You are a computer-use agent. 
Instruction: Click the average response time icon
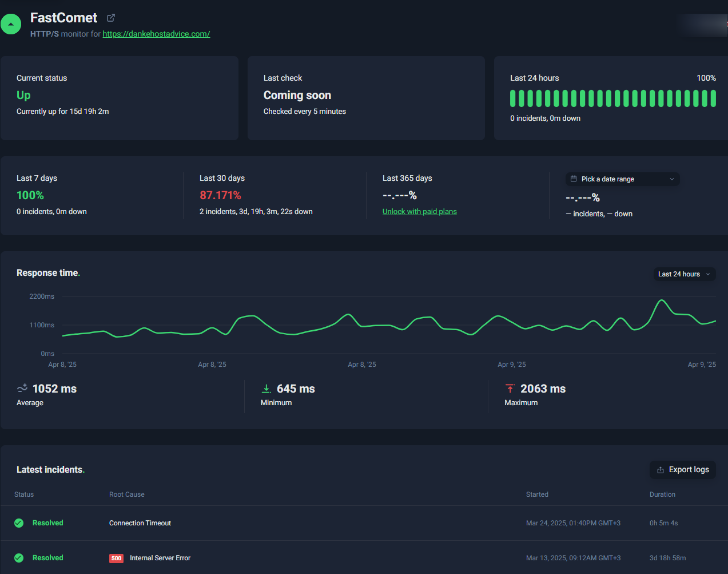(x=22, y=389)
